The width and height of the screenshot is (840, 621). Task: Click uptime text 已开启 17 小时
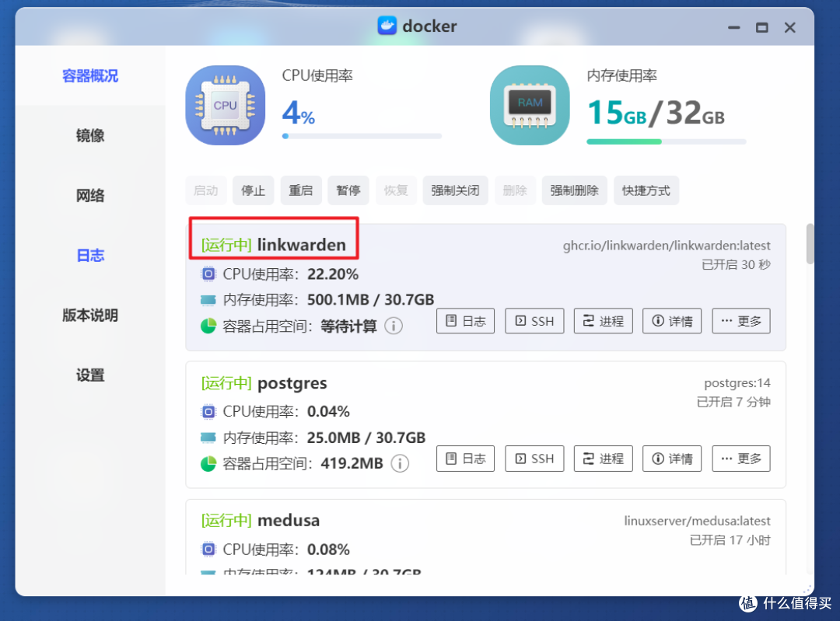point(730,540)
